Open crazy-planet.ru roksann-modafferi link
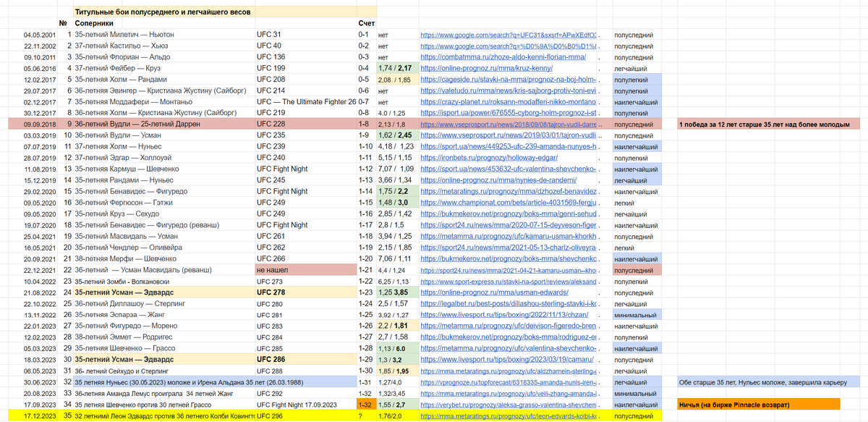868x422 pixels. point(508,101)
